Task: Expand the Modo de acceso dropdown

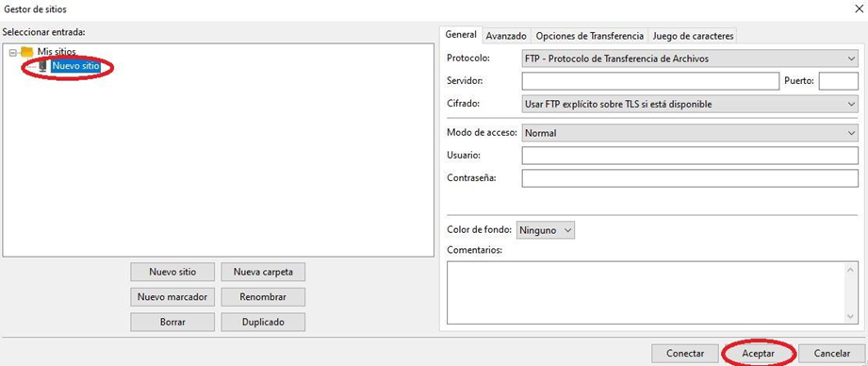Action: tap(690, 133)
